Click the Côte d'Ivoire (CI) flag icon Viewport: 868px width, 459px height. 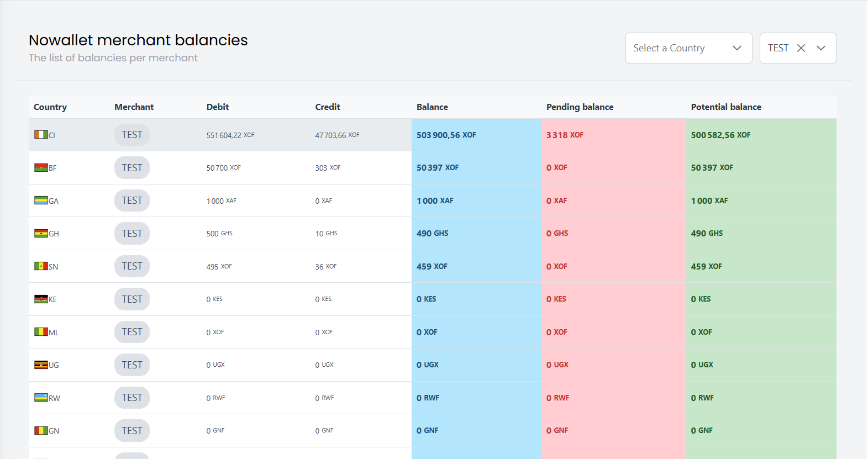41,135
